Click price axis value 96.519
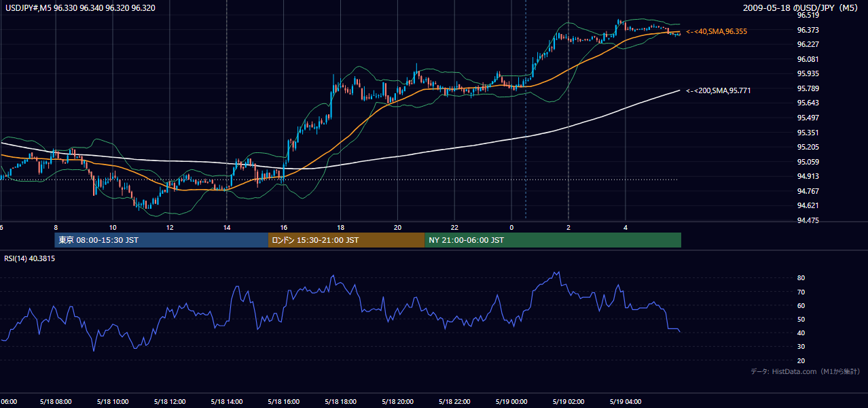Viewport: 868px width, 408px height. pos(808,15)
